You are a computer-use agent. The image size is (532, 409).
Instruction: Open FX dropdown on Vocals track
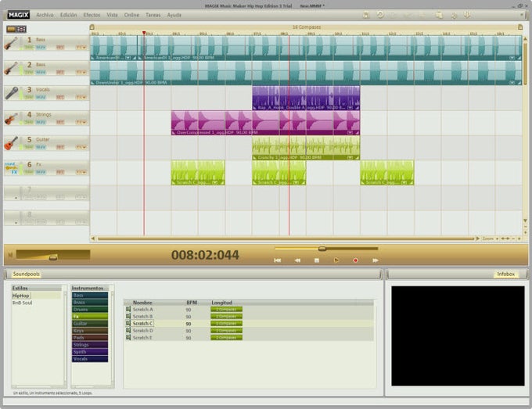tap(81, 97)
